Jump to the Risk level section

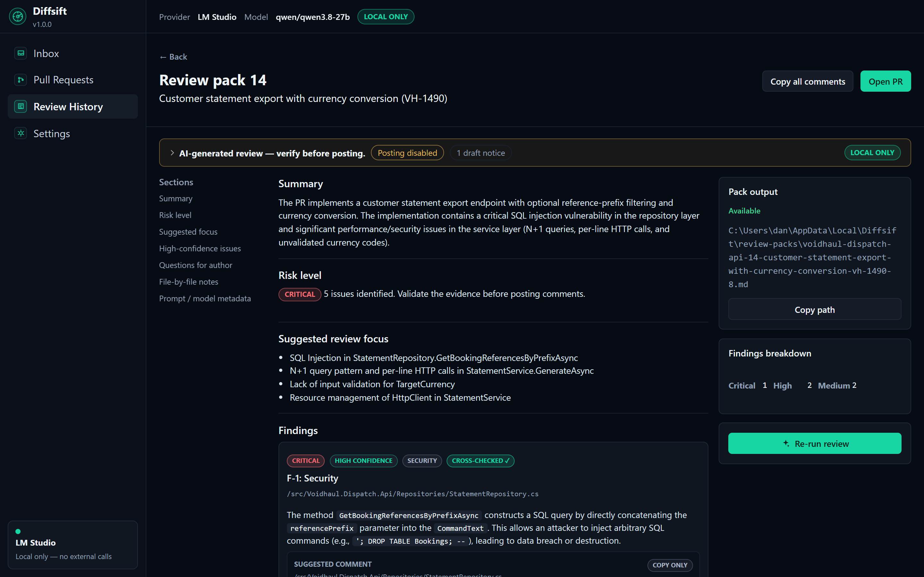175,215
